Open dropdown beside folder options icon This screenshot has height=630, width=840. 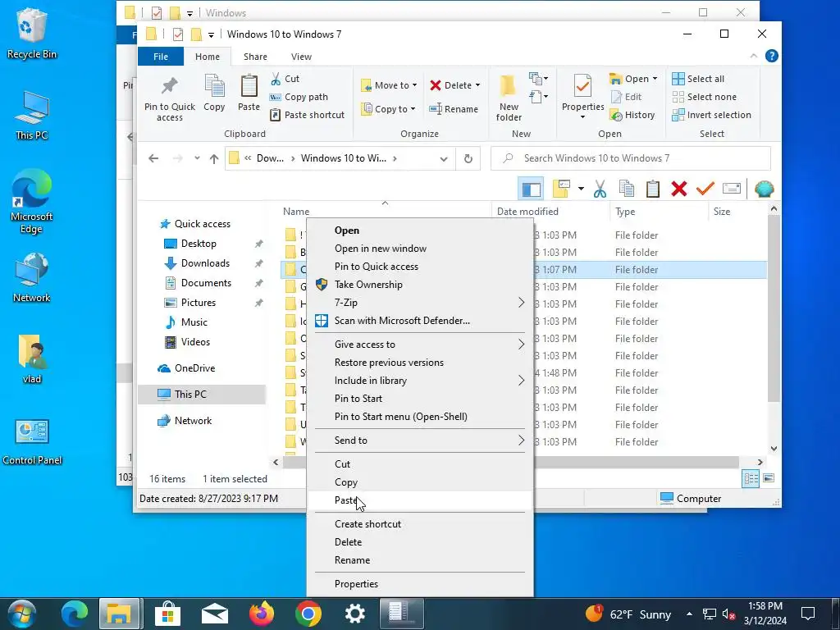click(581, 189)
